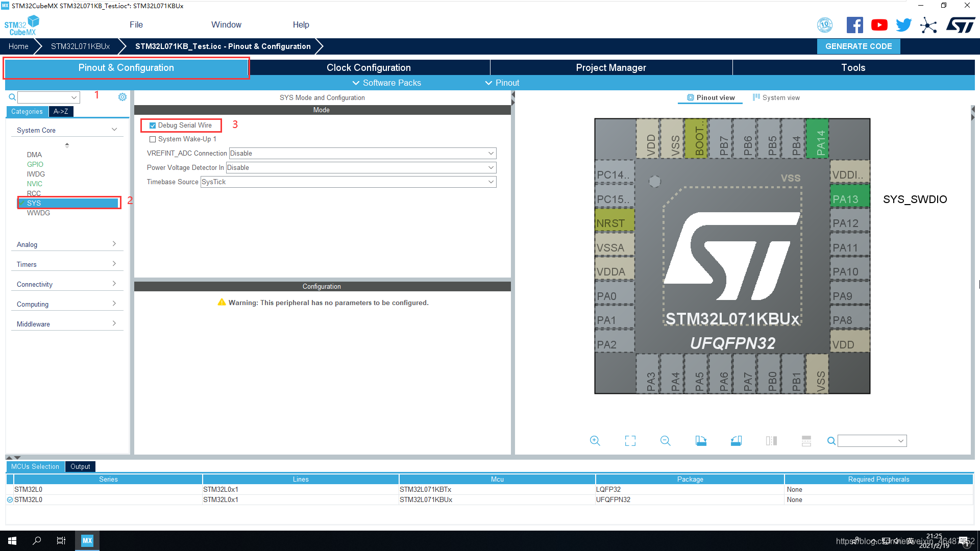Open the File menu
Viewport: 980px width, 551px height.
pos(136,25)
